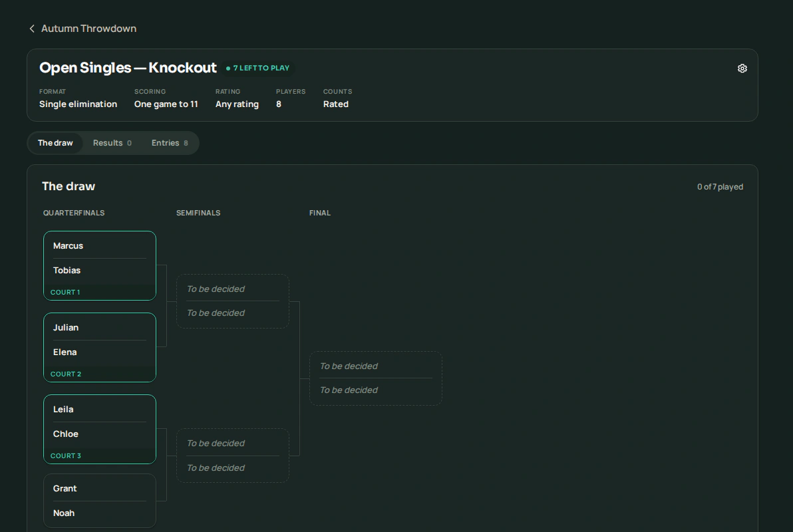Screen dimensions: 793x532
Task: Click the back chevron beside Autumn Throwdown
Action: [32, 29]
